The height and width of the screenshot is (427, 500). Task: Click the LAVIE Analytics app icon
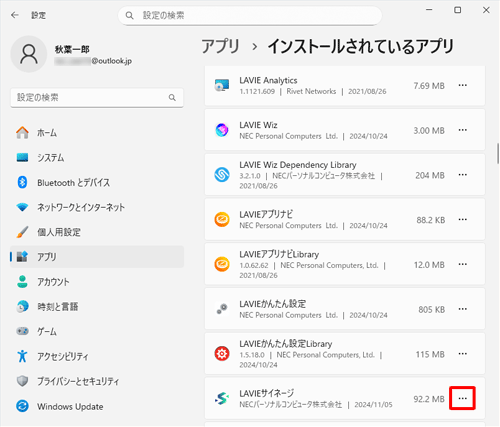coord(222,85)
